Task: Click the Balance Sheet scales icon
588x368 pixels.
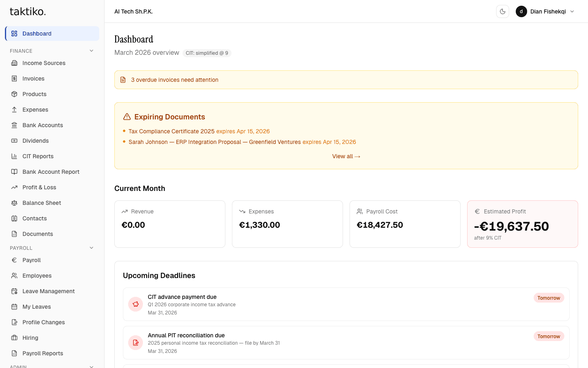Action: point(14,203)
